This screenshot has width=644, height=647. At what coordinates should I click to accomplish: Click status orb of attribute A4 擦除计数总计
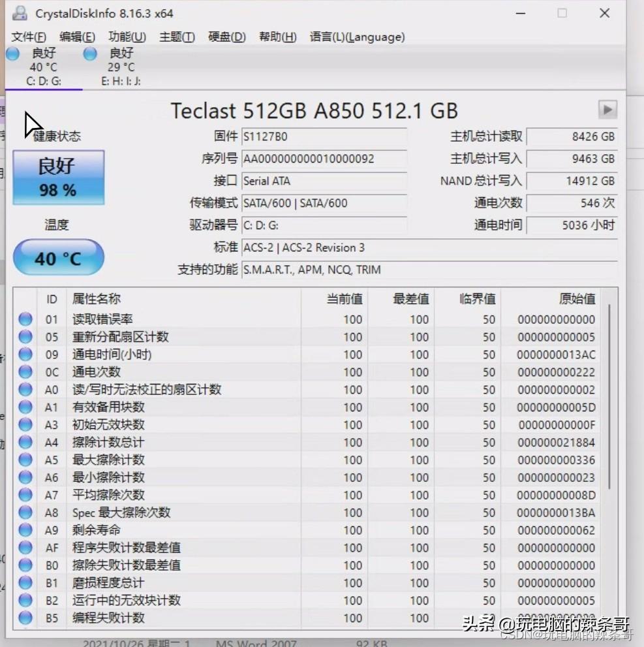(x=25, y=442)
